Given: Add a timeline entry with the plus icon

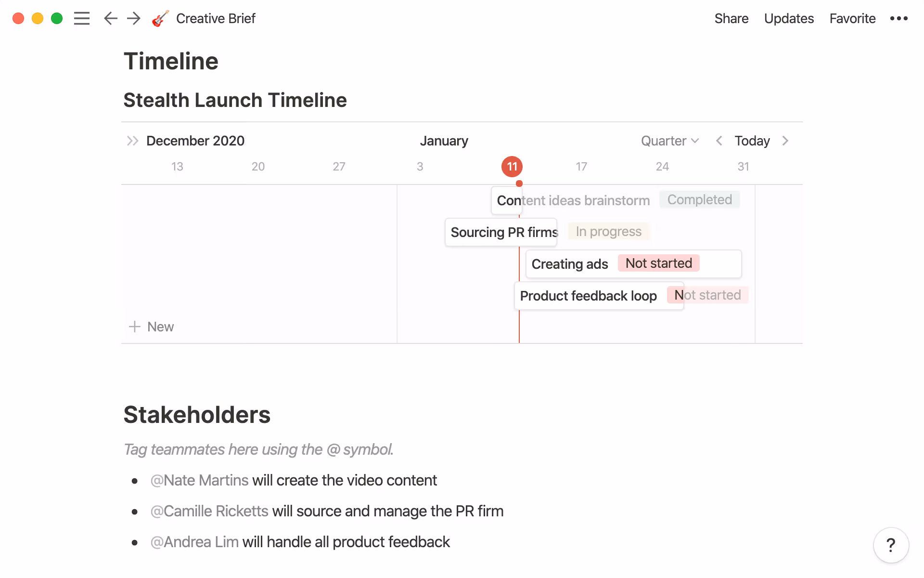Looking at the screenshot, I should pos(134,327).
